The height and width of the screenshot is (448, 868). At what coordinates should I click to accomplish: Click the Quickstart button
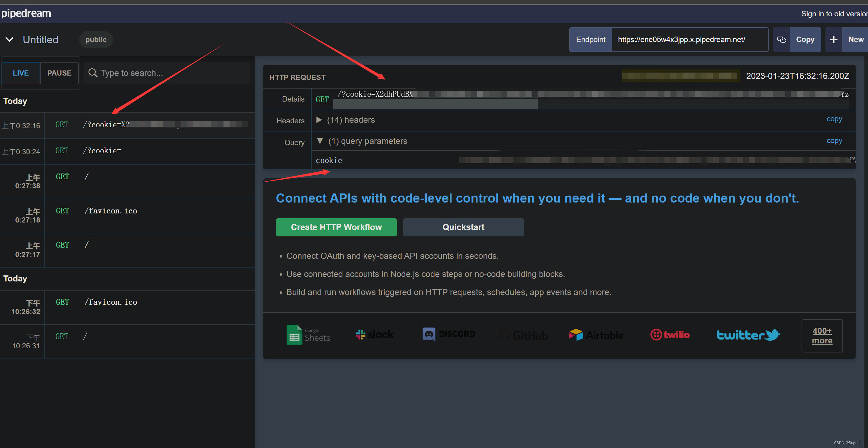[463, 227]
